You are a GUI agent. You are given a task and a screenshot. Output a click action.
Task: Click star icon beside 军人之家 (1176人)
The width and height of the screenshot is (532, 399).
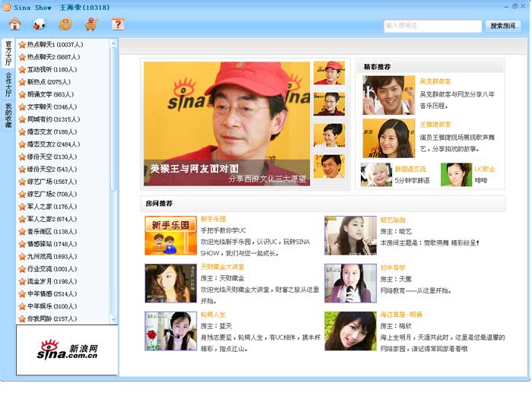tap(22, 207)
